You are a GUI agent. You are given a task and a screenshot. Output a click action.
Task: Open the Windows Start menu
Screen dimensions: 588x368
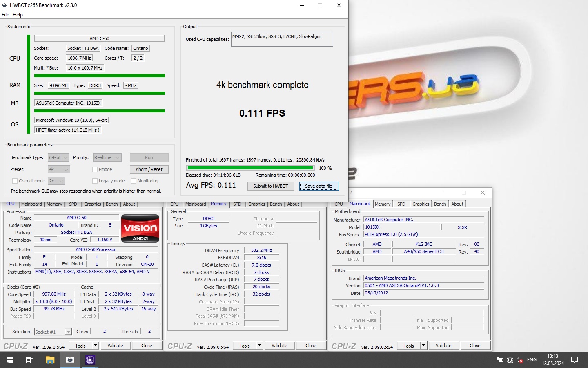click(10, 360)
